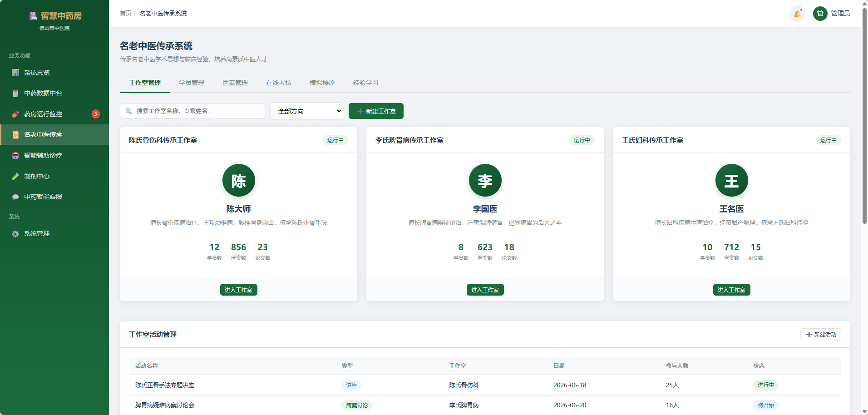Open 系统总览 chart icon in sidebar

pyautogui.click(x=15, y=73)
